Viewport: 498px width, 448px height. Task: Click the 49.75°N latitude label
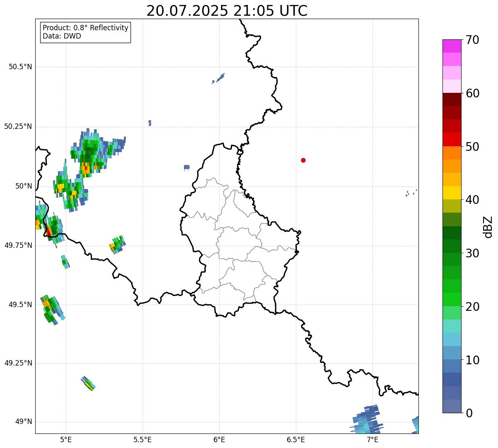pyautogui.click(x=18, y=245)
